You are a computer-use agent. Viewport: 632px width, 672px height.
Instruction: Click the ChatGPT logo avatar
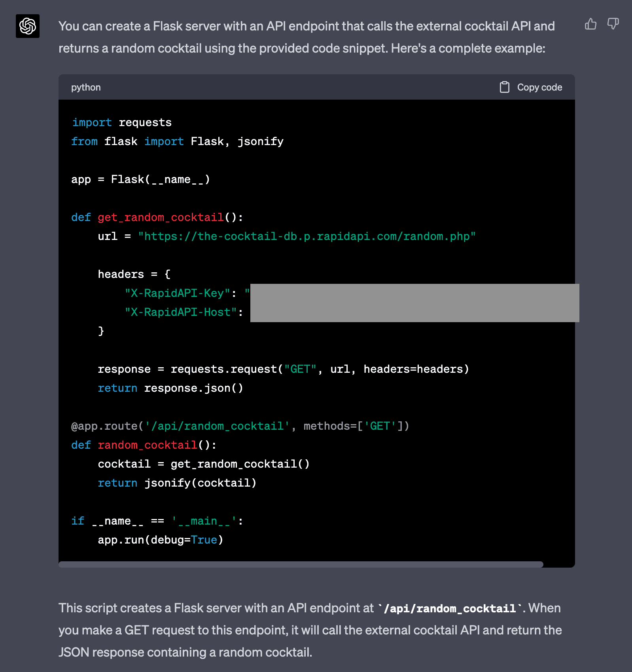28,26
